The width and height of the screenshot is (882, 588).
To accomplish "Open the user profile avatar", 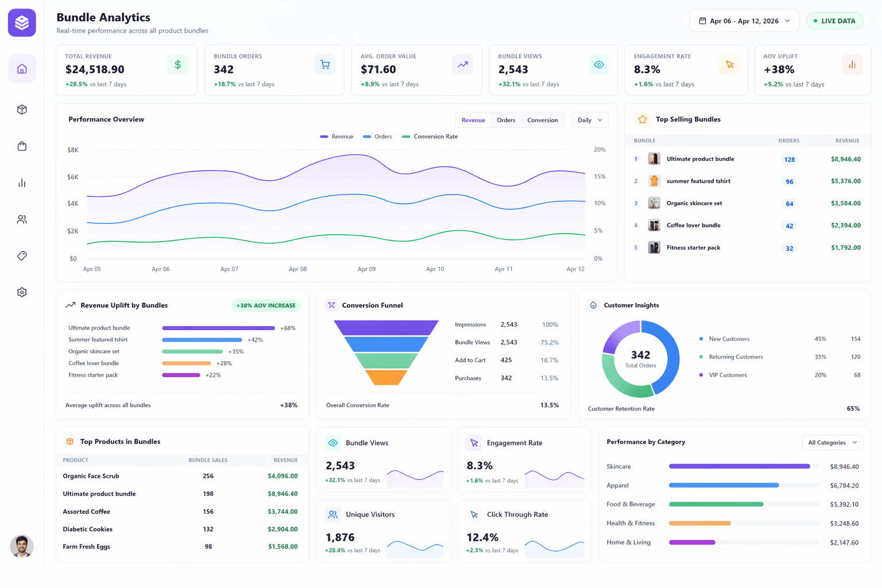I will [x=22, y=547].
